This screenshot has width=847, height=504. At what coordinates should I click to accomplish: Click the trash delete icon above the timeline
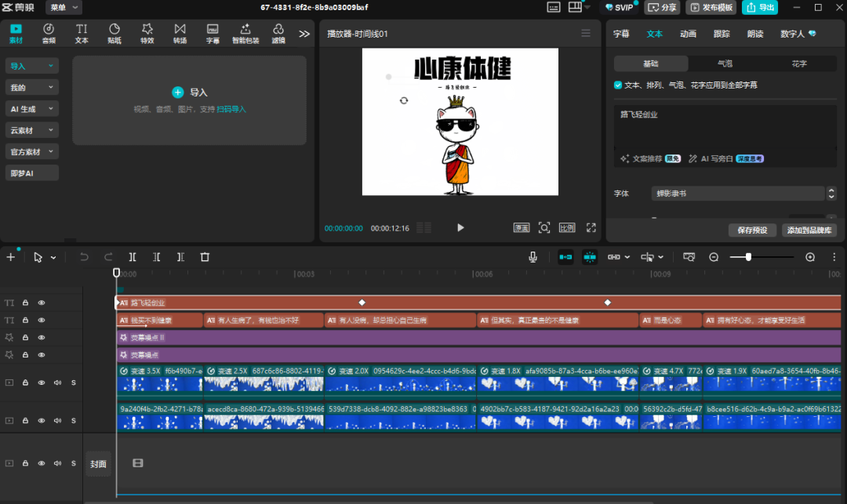204,256
